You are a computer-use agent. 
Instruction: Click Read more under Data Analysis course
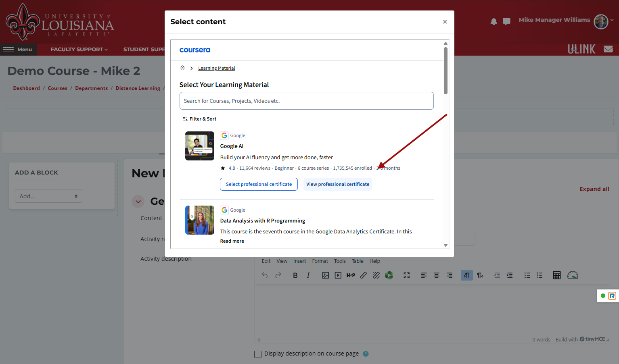pyautogui.click(x=232, y=241)
